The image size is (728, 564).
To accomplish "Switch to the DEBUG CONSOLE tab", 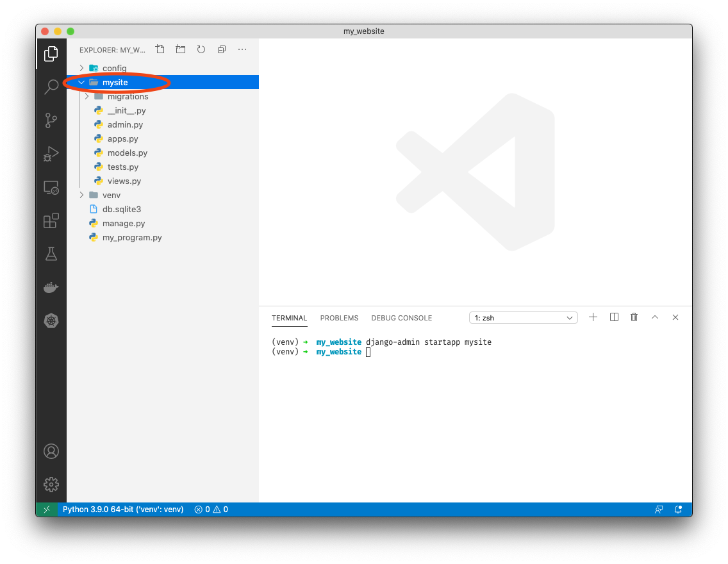I will point(401,318).
